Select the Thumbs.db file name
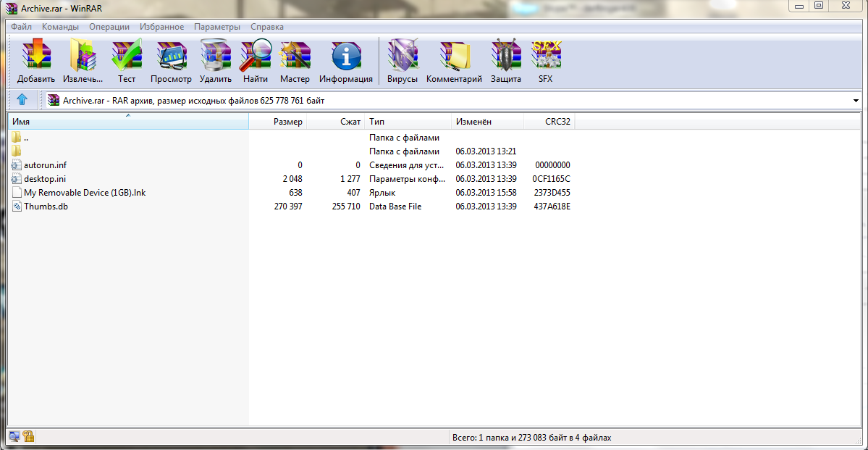 tap(46, 206)
